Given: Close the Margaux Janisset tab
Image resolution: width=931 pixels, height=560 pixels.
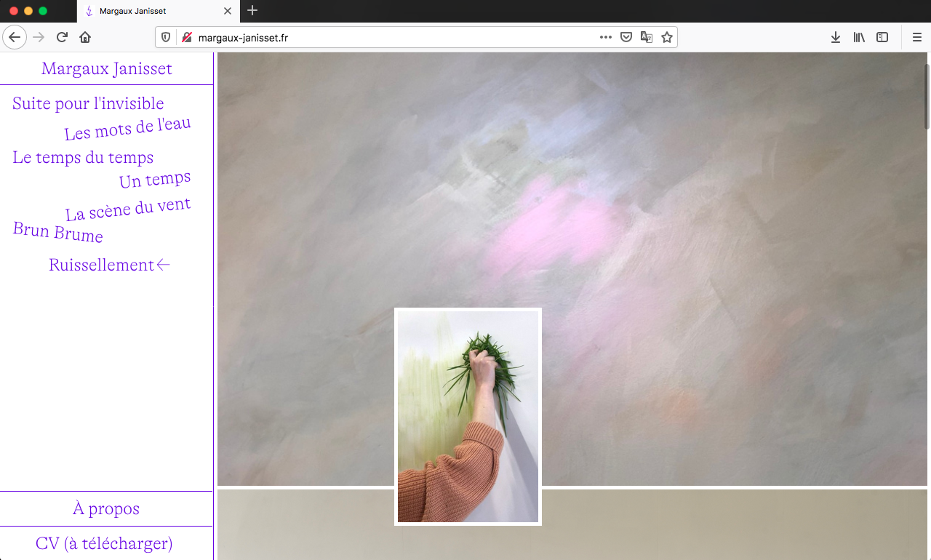Looking at the screenshot, I should point(228,11).
